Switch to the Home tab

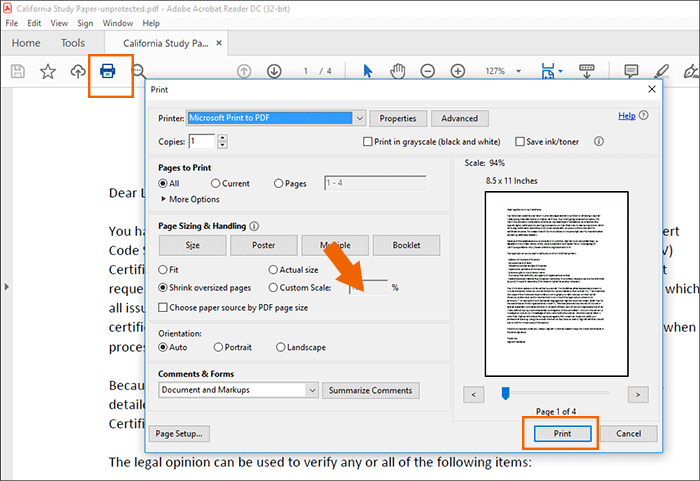[26, 43]
